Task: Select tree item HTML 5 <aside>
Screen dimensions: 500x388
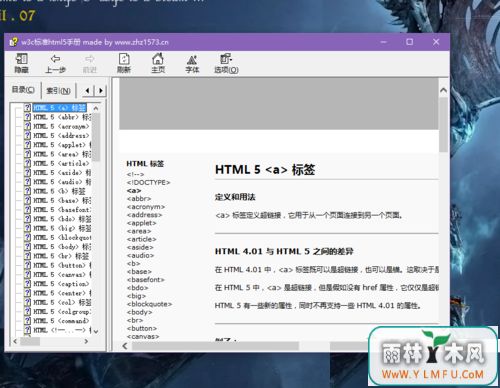Action: pyautogui.click(x=62, y=173)
